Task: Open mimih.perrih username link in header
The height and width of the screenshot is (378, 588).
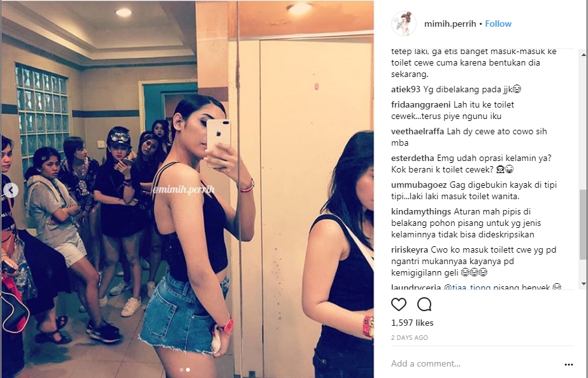Action: click(450, 24)
